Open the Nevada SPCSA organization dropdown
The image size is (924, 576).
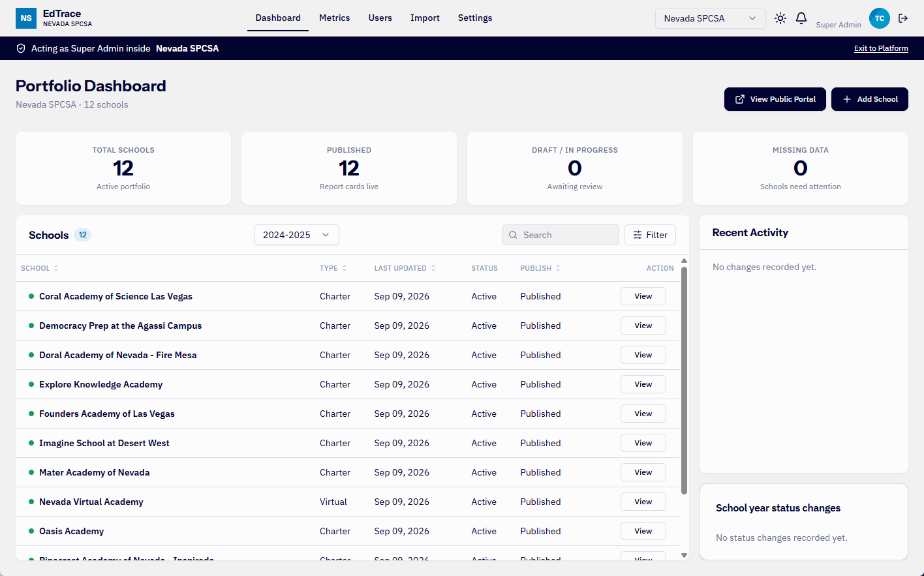[x=710, y=18]
